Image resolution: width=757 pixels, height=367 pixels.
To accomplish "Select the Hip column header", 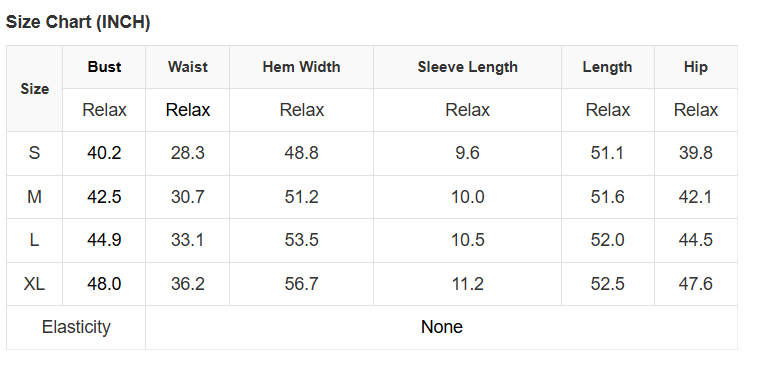I will [696, 67].
